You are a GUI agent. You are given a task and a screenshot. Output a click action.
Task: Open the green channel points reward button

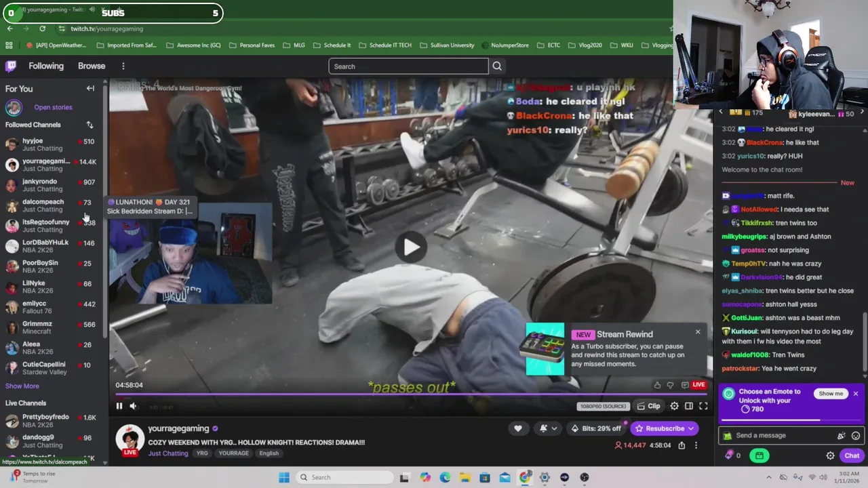(x=759, y=455)
